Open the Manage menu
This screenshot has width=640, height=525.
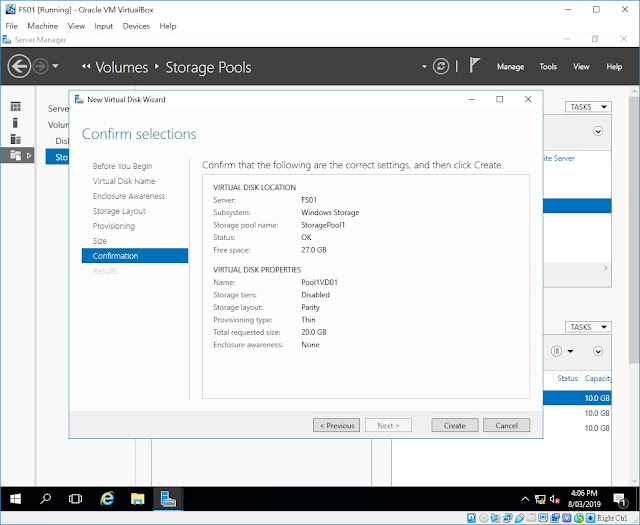point(510,67)
